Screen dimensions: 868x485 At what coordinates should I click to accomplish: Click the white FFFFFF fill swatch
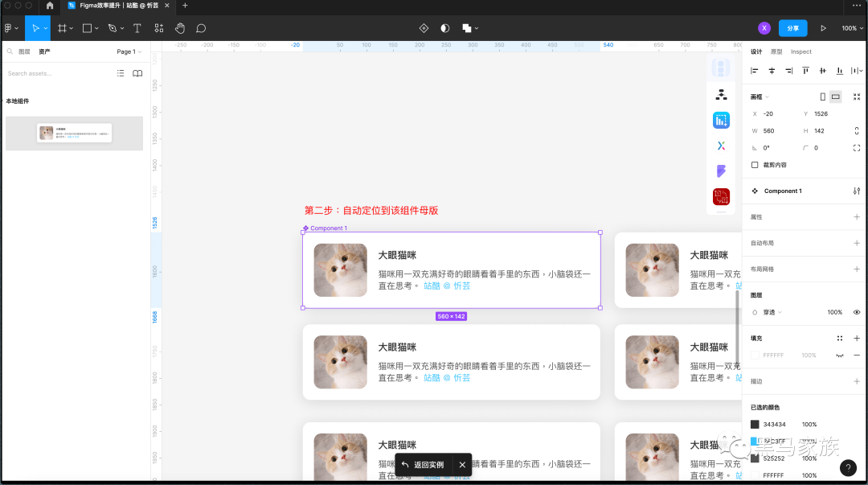coord(755,355)
